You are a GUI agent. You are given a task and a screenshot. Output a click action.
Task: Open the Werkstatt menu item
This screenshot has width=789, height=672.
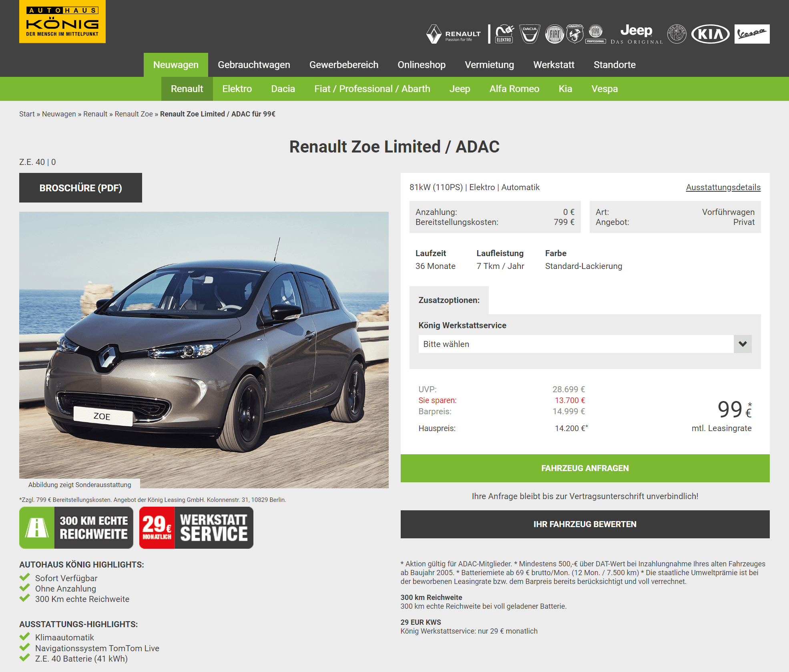554,65
